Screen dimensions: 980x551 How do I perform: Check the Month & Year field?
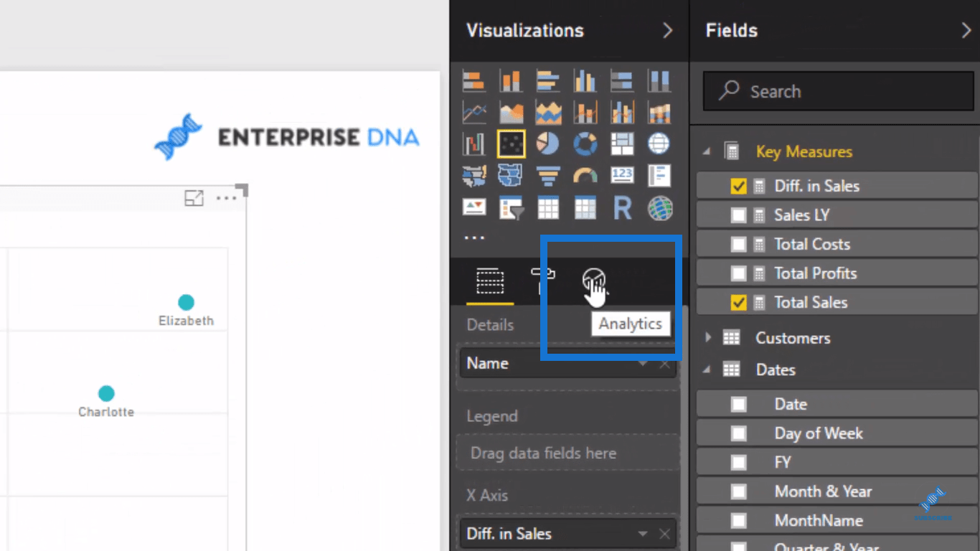point(738,491)
